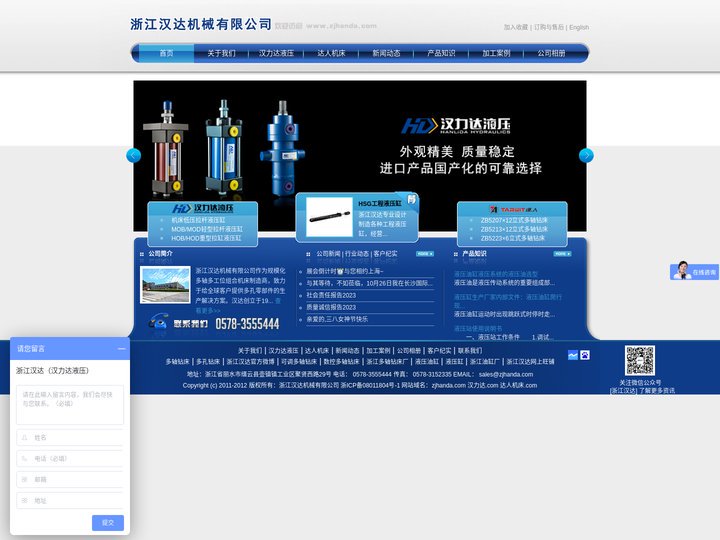
Task: Open the 首页 navigation tab
Action: coord(166,53)
